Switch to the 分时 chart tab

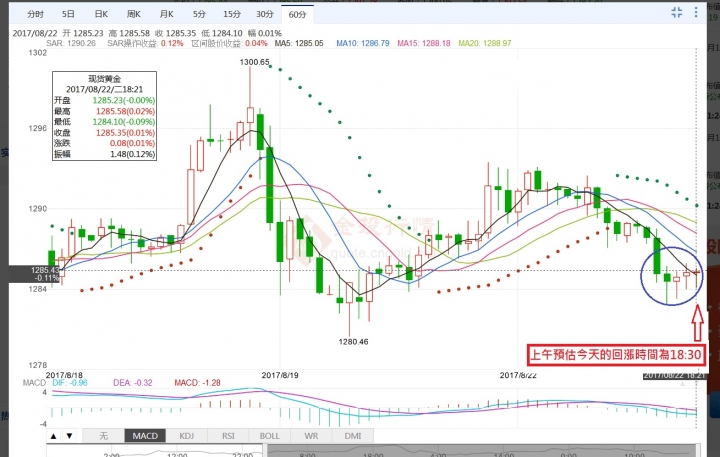36,14
